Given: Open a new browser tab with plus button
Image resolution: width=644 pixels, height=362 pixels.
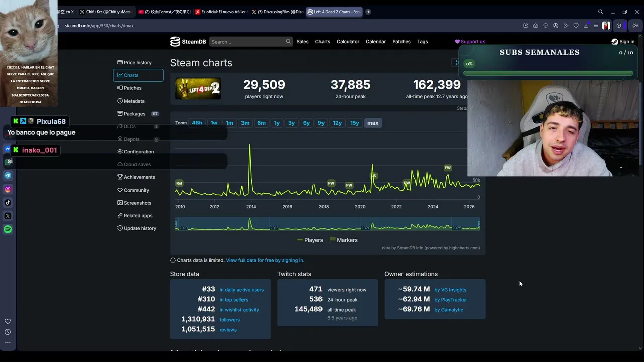Looking at the screenshot, I should click(368, 12).
